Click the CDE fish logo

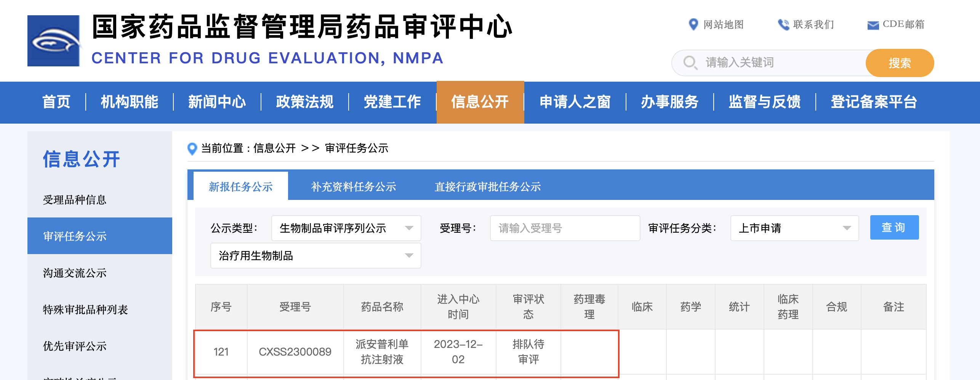[x=54, y=41]
